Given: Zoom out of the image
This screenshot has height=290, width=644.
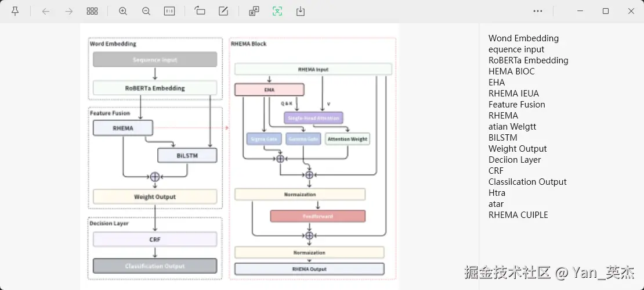Looking at the screenshot, I should point(146,11).
